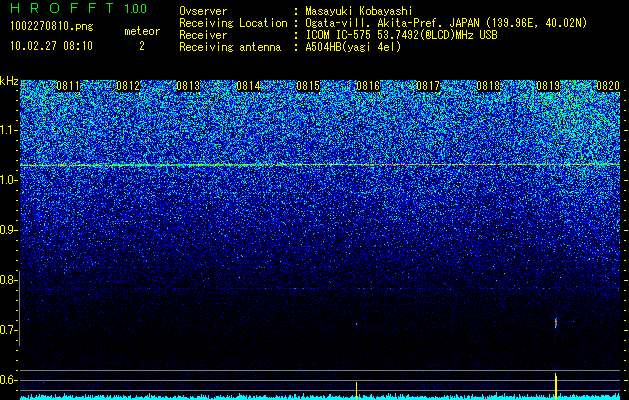
Task: Select the 0813 time marker
Action: (x=188, y=86)
